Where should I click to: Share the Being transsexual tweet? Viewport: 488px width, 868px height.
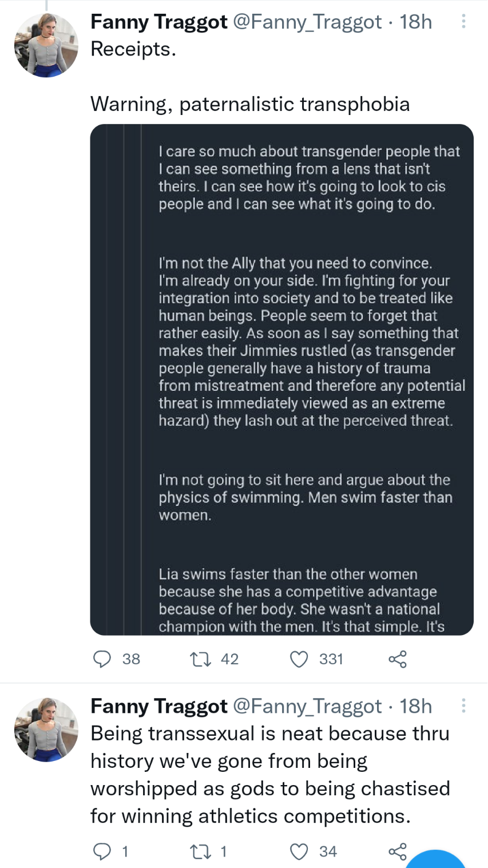[398, 851]
